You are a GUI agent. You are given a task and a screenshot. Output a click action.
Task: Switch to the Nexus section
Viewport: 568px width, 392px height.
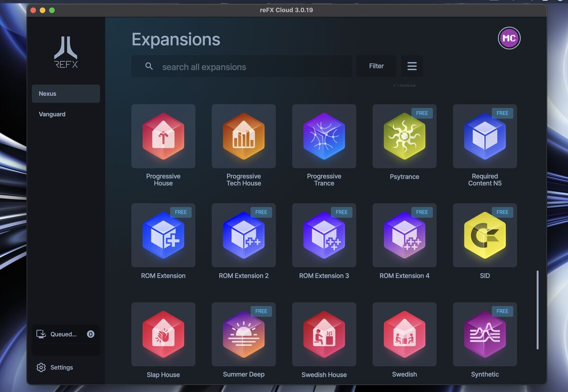click(x=66, y=94)
